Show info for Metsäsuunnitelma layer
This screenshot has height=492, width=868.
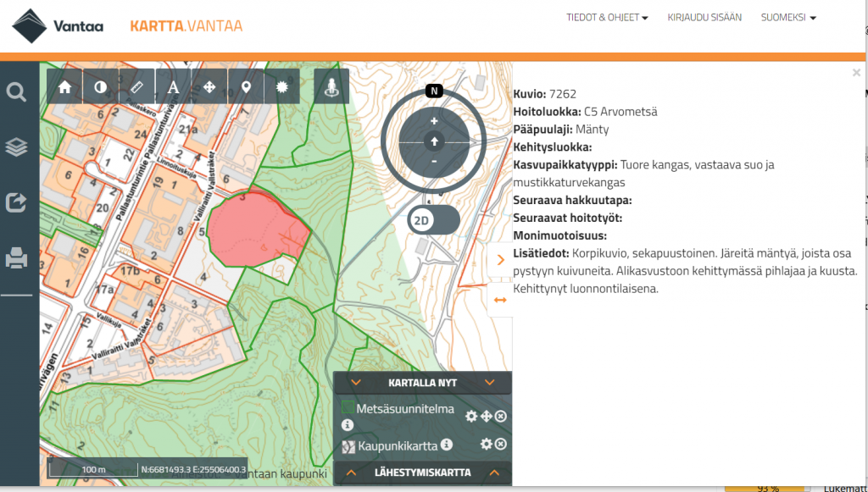pos(347,424)
